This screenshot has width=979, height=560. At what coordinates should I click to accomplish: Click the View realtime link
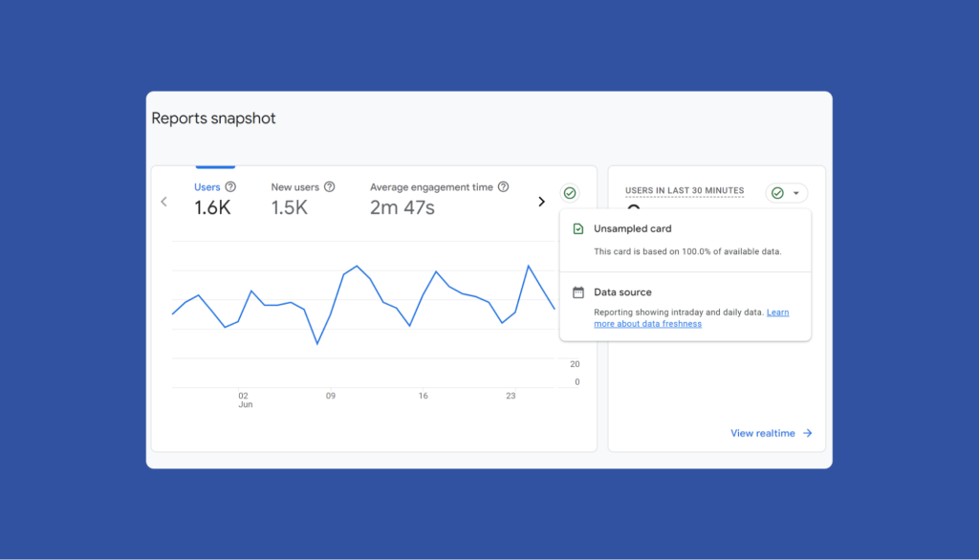pos(763,433)
